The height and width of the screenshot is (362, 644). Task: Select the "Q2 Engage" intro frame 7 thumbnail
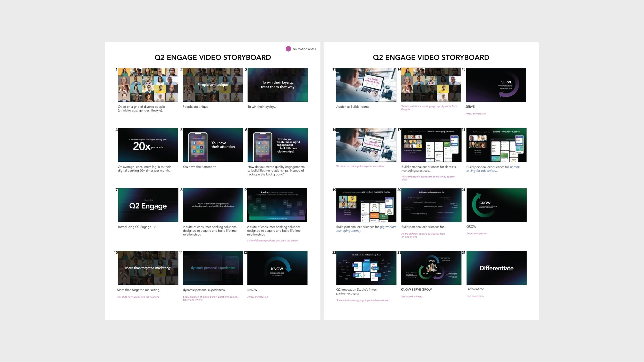pos(148,205)
